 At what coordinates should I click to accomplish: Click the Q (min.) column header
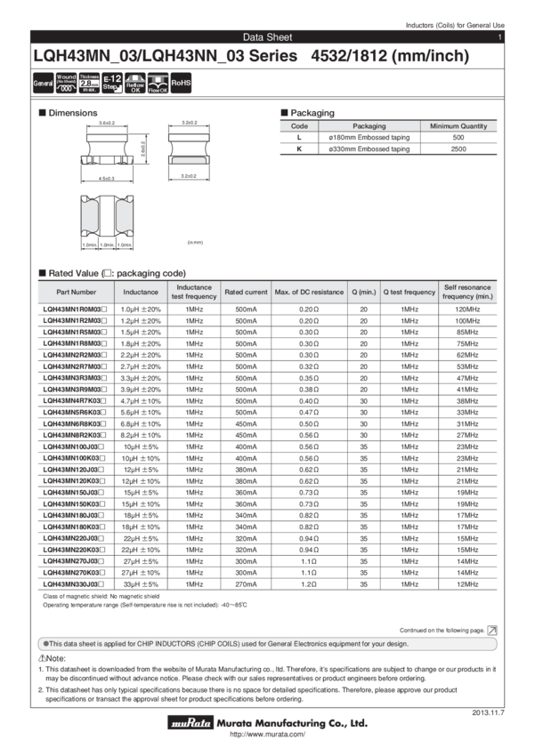[364, 292]
